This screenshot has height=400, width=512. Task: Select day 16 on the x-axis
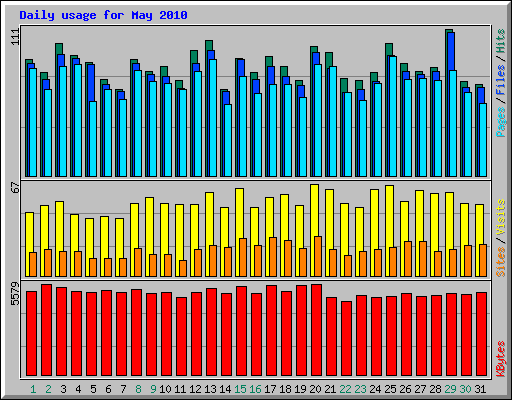coord(255,389)
